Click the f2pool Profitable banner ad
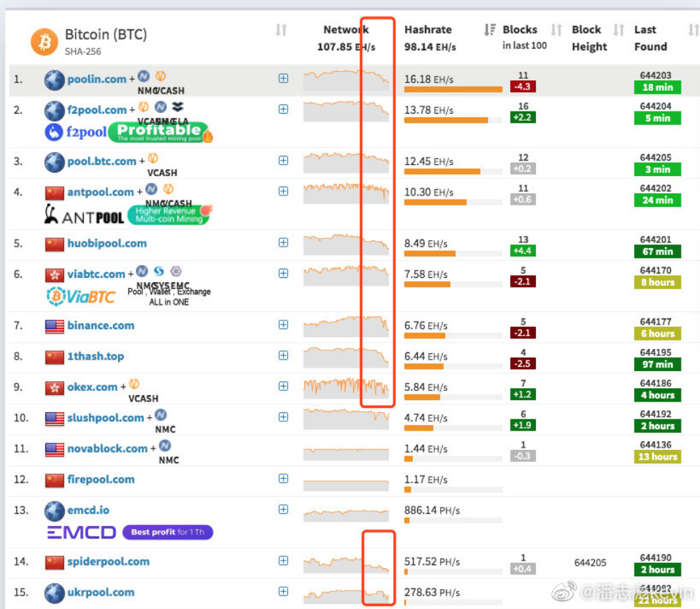The height and width of the screenshot is (609, 700). (129, 132)
